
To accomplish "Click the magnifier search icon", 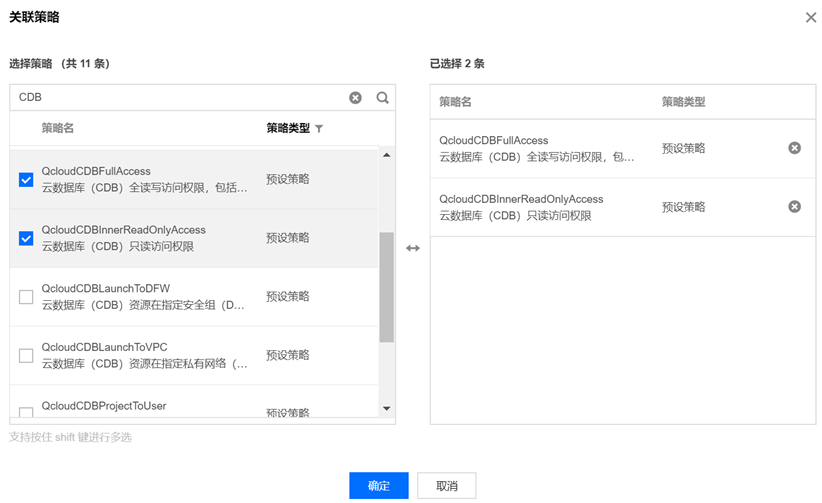I will point(383,98).
